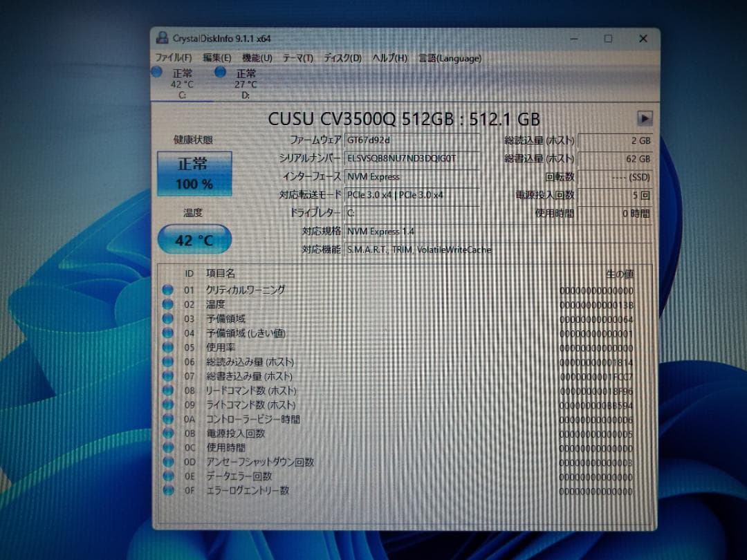Open the テーマ(T) theme menu
The image size is (747, 560).
pyautogui.click(x=297, y=58)
